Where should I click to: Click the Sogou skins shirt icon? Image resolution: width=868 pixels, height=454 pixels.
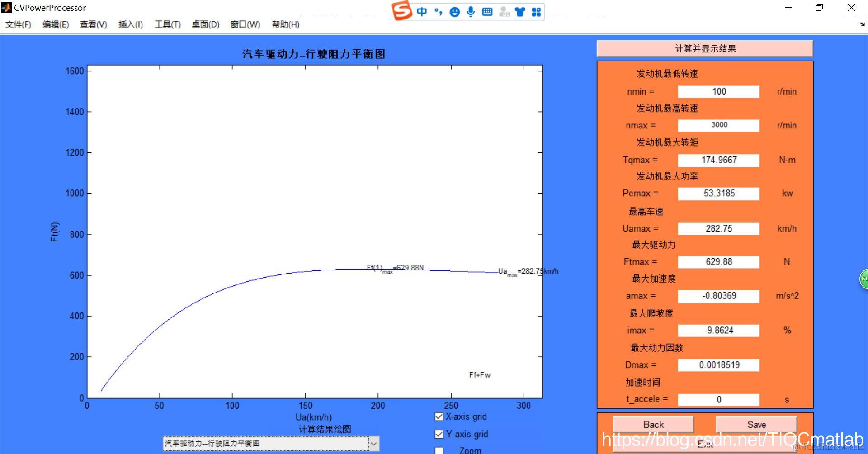coord(519,11)
